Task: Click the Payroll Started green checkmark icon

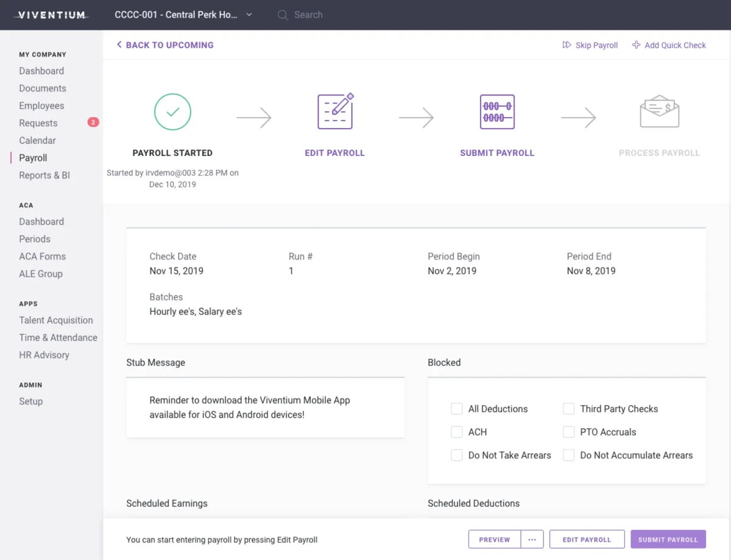Action: (x=172, y=112)
